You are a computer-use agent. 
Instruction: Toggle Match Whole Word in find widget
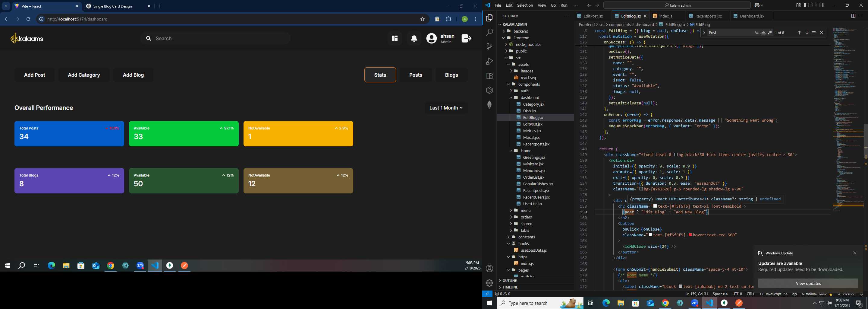coord(763,33)
